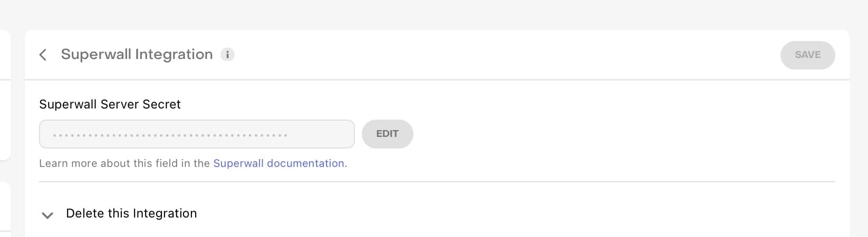This screenshot has height=237, width=868.
Task: Click the upper partially visible left panel card
Action: tap(5, 95)
